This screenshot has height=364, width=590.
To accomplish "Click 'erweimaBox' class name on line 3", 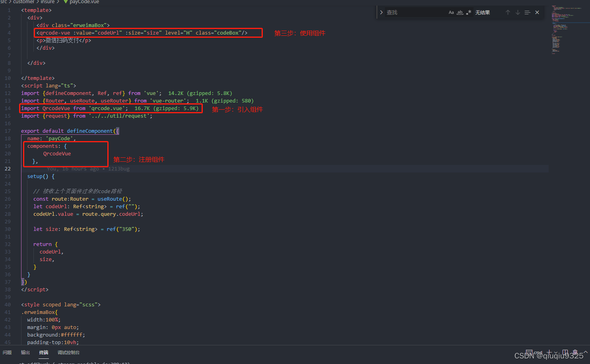I will point(88,25).
